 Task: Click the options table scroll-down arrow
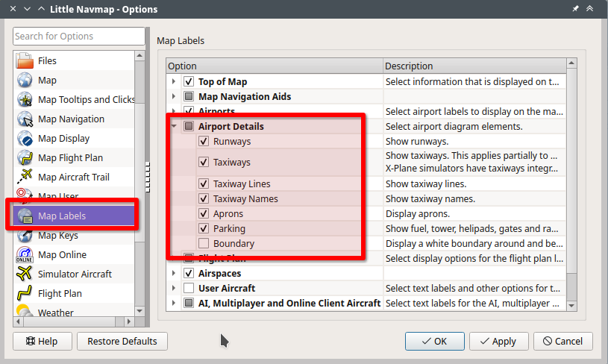coord(571,306)
